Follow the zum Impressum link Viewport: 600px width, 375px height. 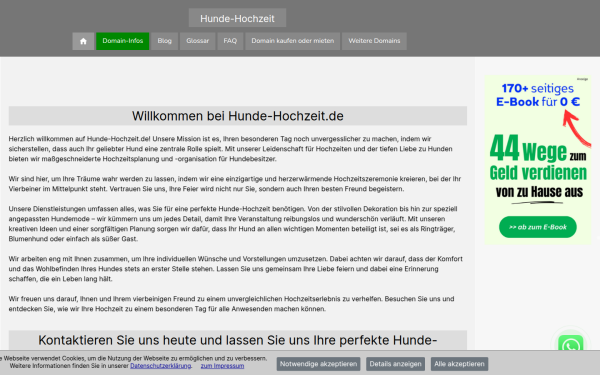(222, 366)
